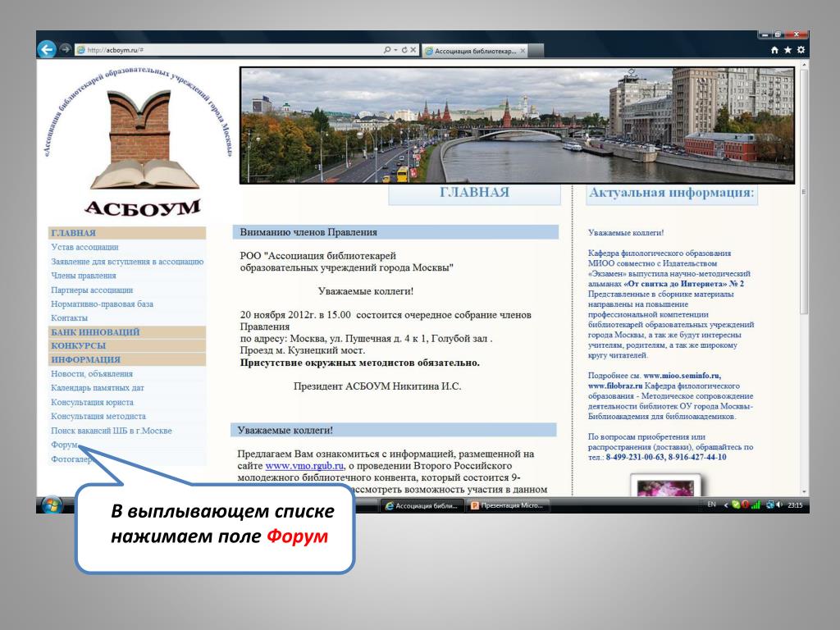This screenshot has height=630, width=840.
Task: Open Устав ассоциации link
Action: 84,247
